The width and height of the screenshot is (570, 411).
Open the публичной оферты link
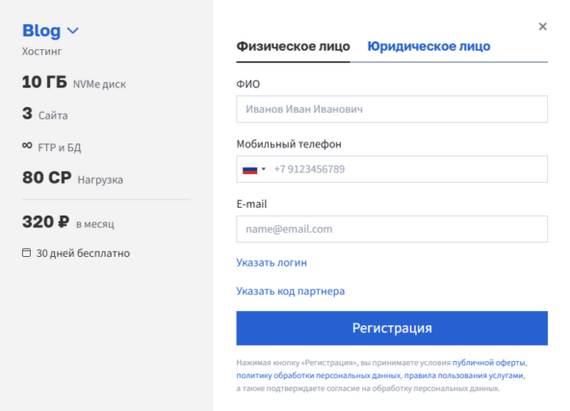point(489,363)
